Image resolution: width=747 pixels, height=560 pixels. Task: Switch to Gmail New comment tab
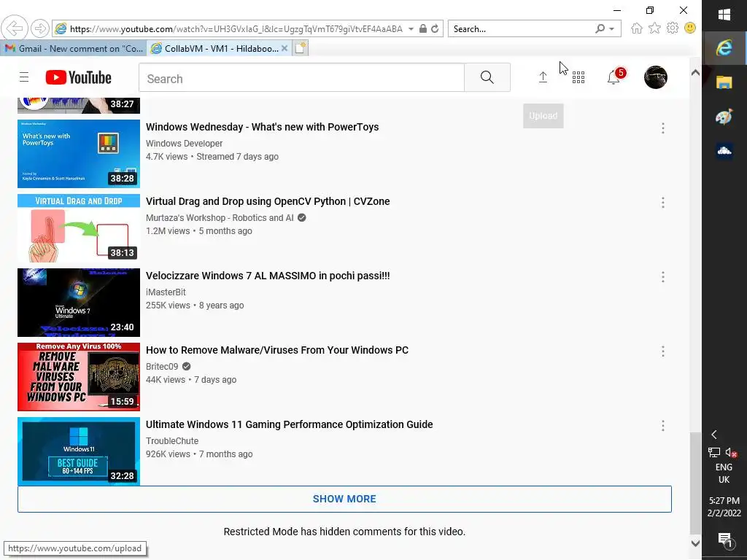(74, 49)
